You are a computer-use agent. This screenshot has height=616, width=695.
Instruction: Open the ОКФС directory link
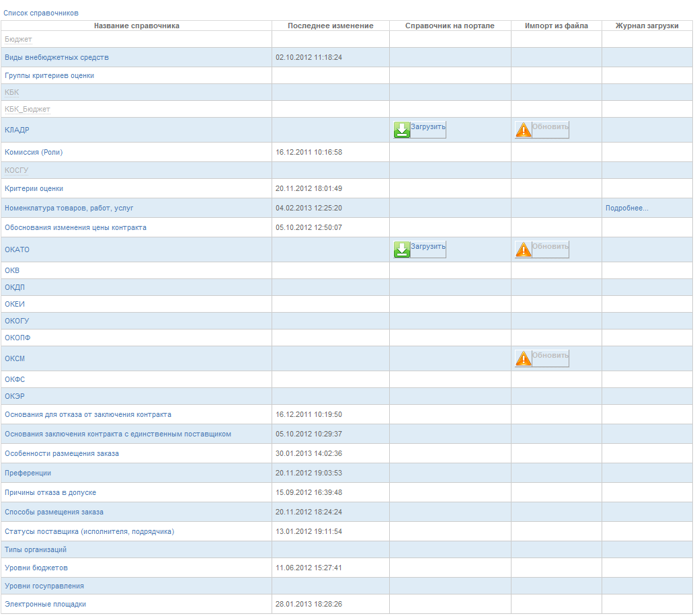coord(15,380)
